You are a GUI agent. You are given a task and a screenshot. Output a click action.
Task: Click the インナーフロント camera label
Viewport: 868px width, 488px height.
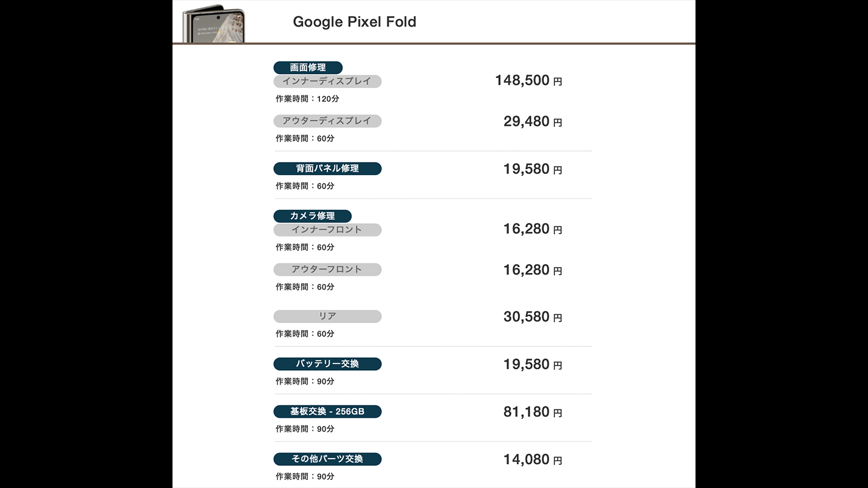click(x=327, y=230)
